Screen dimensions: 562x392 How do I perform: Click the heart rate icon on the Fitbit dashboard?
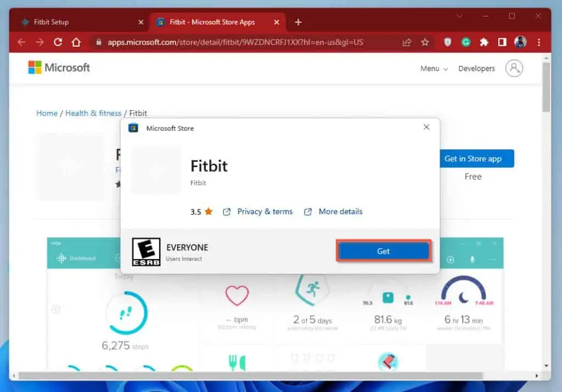(236, 296)
